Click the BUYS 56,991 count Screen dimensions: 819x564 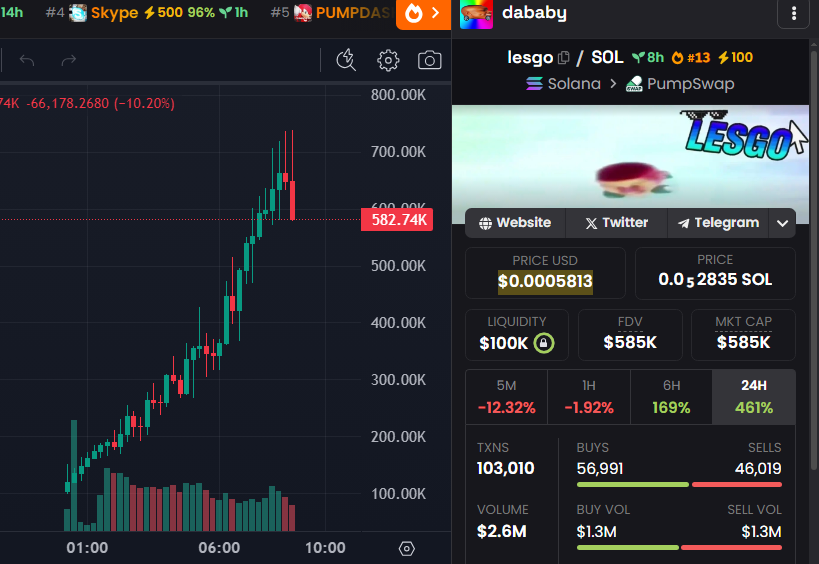pyautogui.click(x=600, y=468)
